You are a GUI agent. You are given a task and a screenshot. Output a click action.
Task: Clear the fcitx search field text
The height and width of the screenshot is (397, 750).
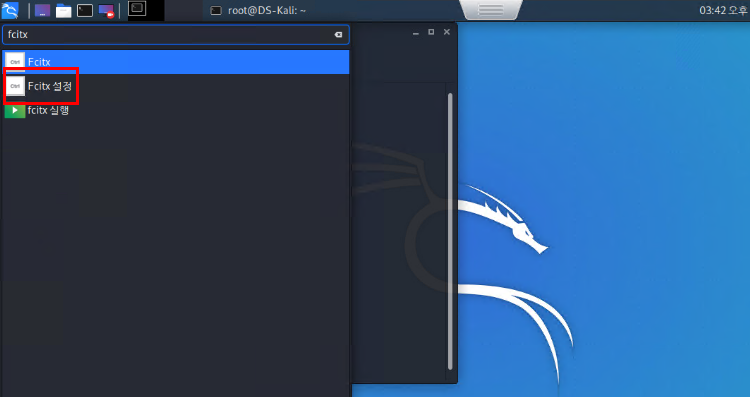[x=338, y=34]
